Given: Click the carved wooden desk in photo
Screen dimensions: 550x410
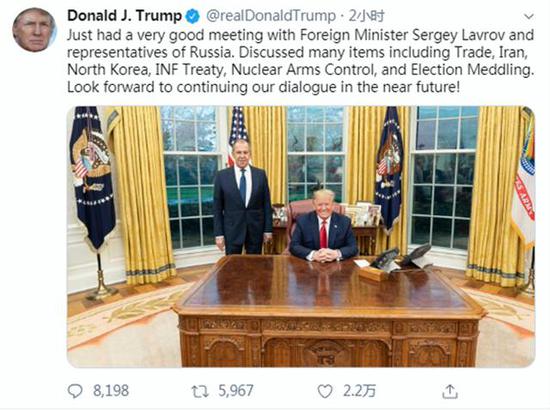Looking at the screenshot, I should pos(329,310).
